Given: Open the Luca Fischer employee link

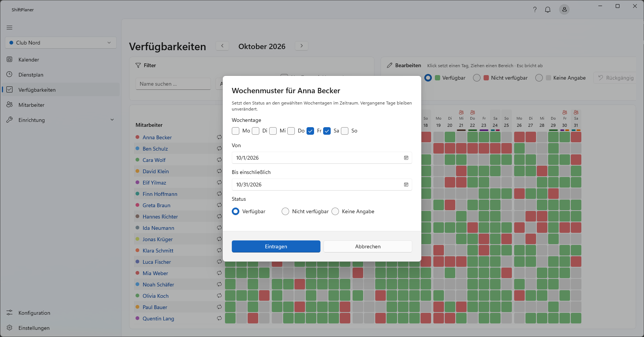Looking at the screenshot, I should pos(157,262).
